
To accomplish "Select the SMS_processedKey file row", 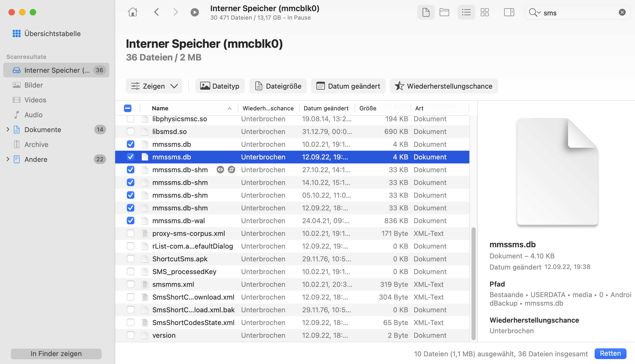I will pos(292,272).
